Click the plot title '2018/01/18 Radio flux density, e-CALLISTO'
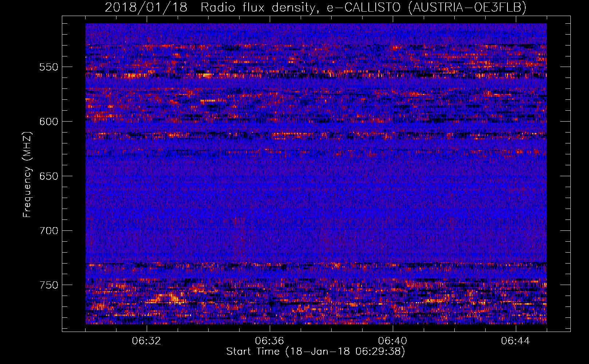 [x=316, y=7]
